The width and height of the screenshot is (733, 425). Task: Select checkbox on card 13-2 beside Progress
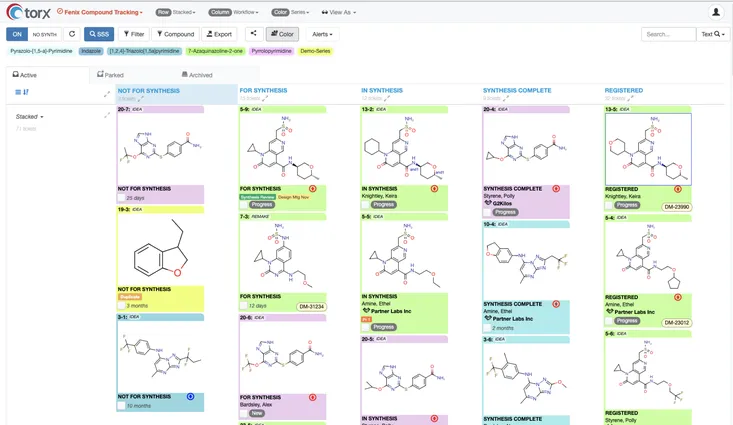click(365, 205)
